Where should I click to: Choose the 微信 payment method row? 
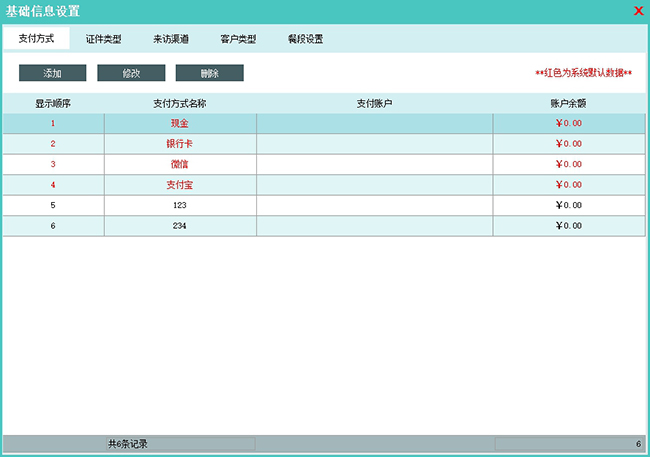click(180, 164)
